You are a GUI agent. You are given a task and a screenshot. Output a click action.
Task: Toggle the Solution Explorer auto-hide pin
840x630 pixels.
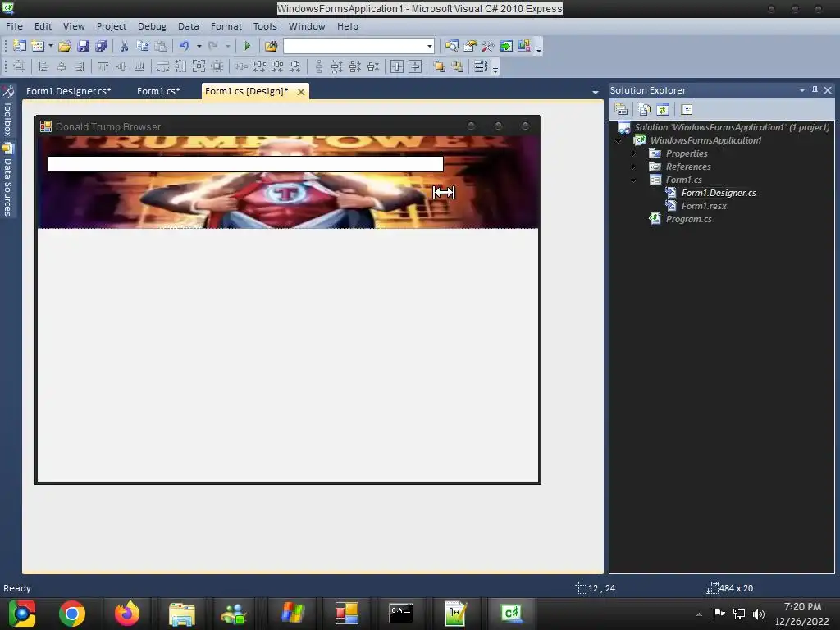(815, 90)
